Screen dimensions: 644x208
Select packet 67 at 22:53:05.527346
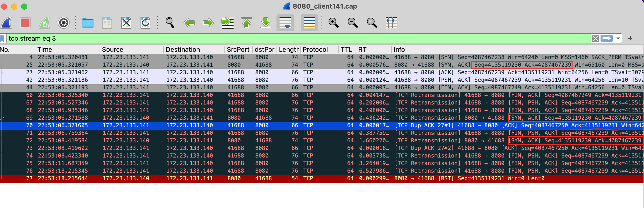322,103
